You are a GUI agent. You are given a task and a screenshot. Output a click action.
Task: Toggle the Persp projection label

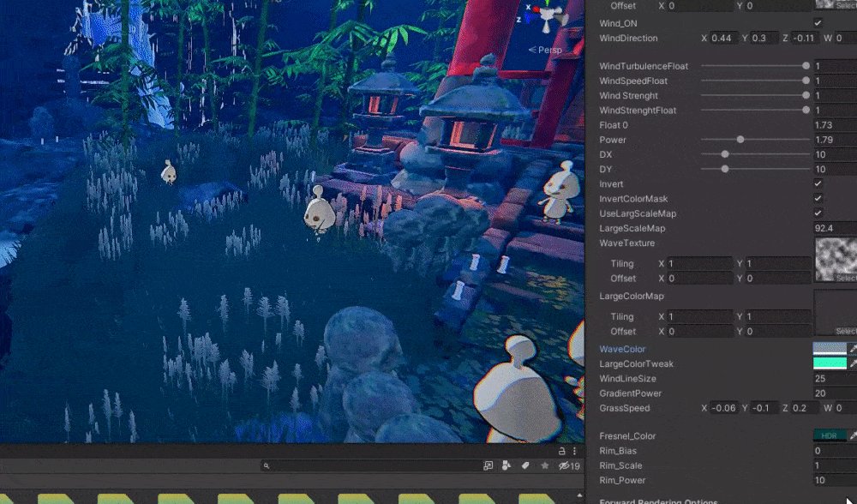(x=549, y=50)
